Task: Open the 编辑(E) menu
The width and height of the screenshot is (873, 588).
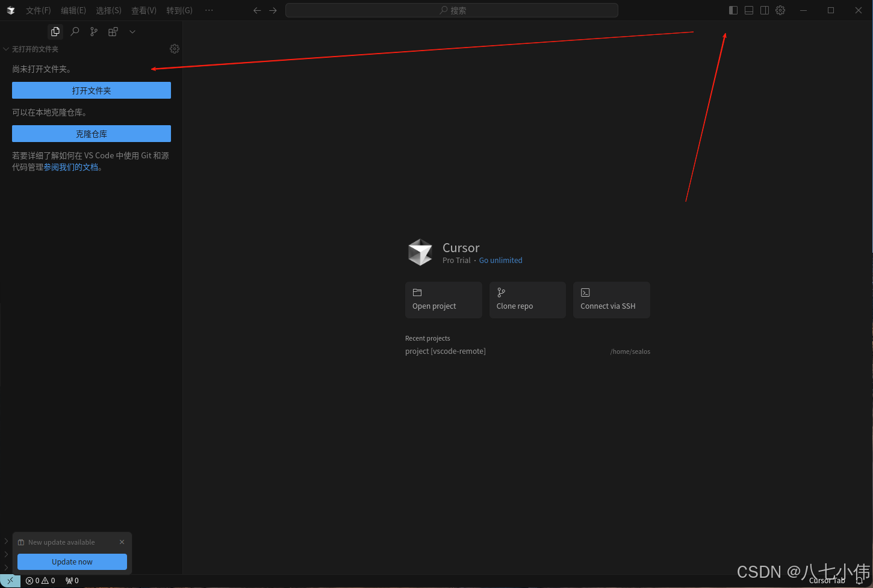Action: coord(73,10)
